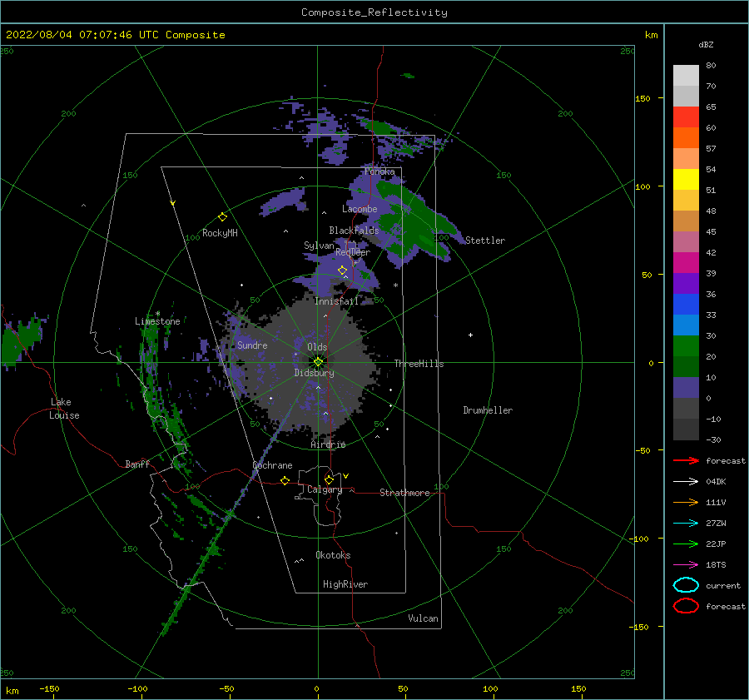
Task: Click the yellow diamond marker near RockyMH
Action: 222,217
